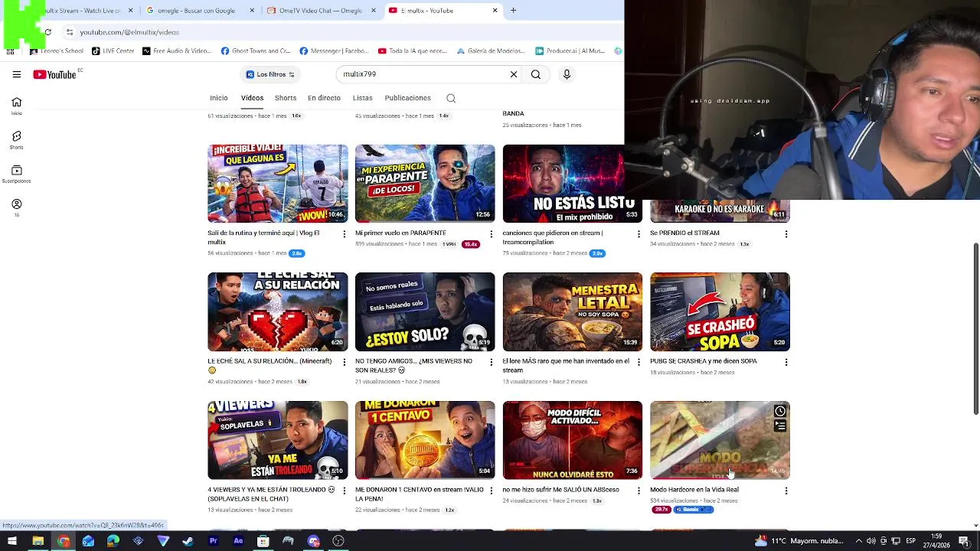Open thumbnail MENESTRA LETAL video
Image resolution: width=980 pixels, height=551 pixels.
(x=573, y=311)
